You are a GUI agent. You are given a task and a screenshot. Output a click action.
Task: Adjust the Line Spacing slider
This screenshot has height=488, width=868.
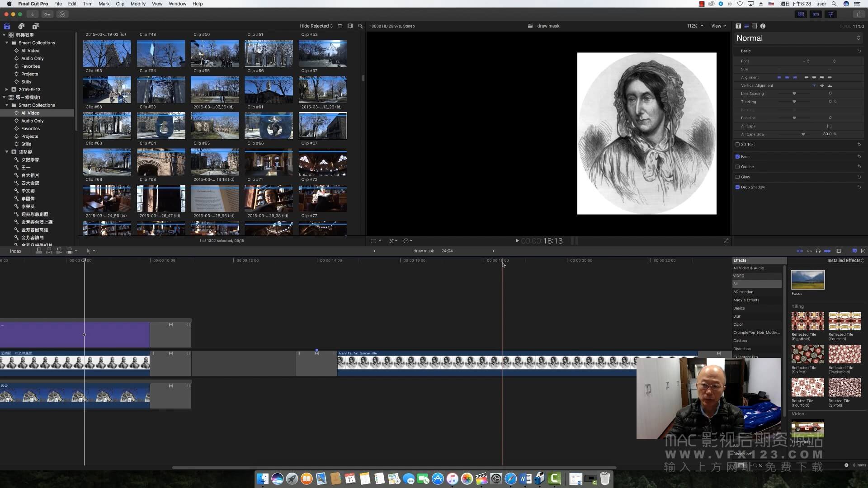coord(794,94)
